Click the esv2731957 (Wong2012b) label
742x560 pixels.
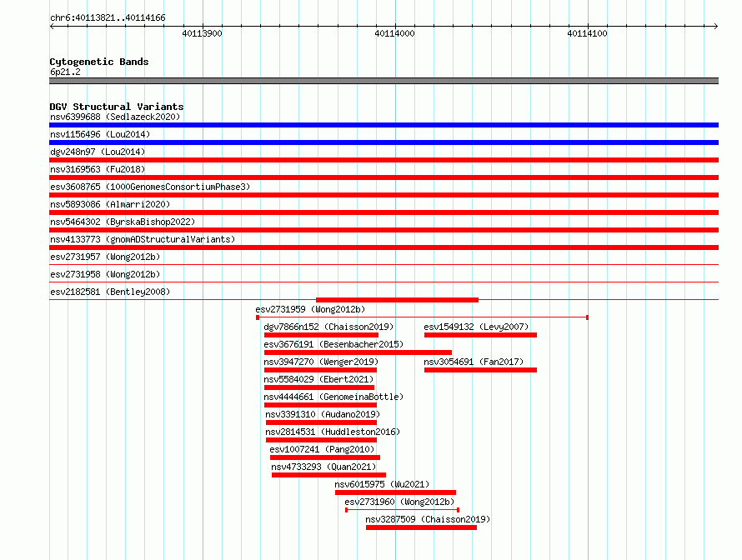tap(105, 257)
